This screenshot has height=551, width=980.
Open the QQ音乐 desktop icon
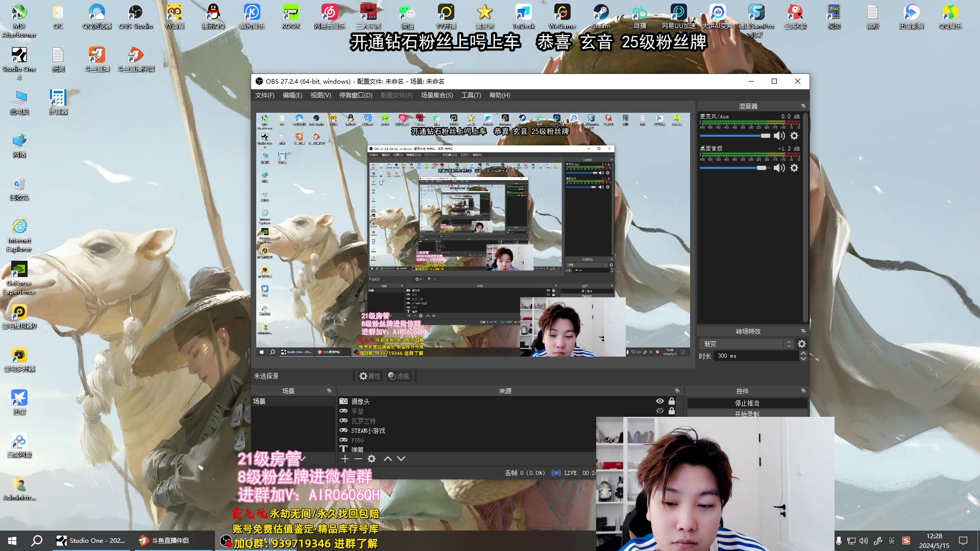(x=950, y=16)
